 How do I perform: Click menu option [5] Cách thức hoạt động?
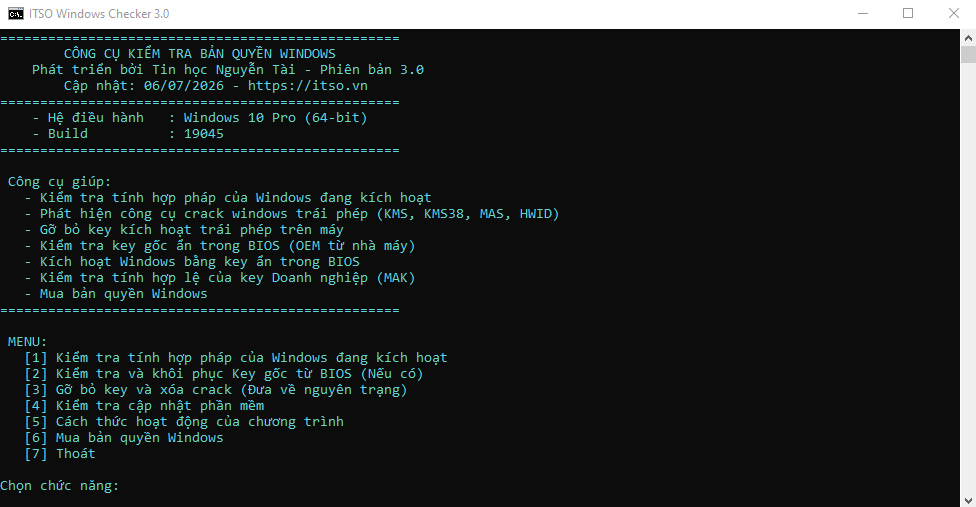pos(184,422)
